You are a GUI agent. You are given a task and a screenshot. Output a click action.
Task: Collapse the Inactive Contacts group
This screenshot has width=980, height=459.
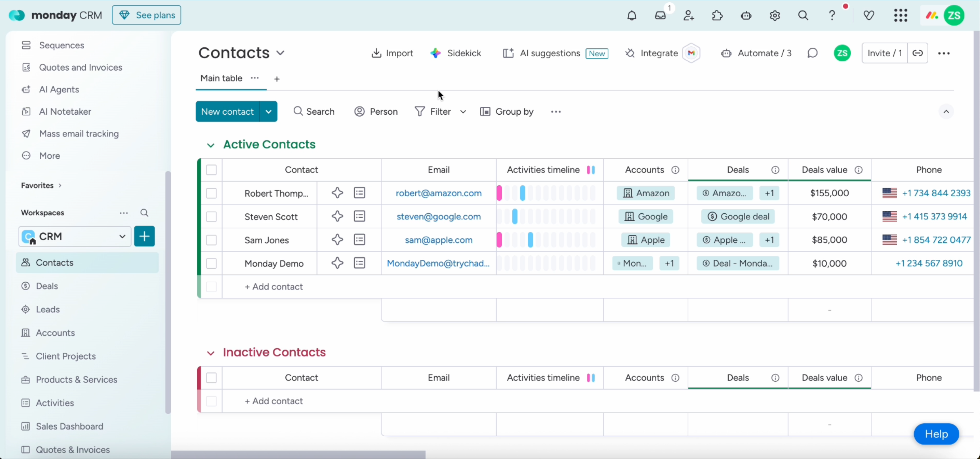click(210, 353)
